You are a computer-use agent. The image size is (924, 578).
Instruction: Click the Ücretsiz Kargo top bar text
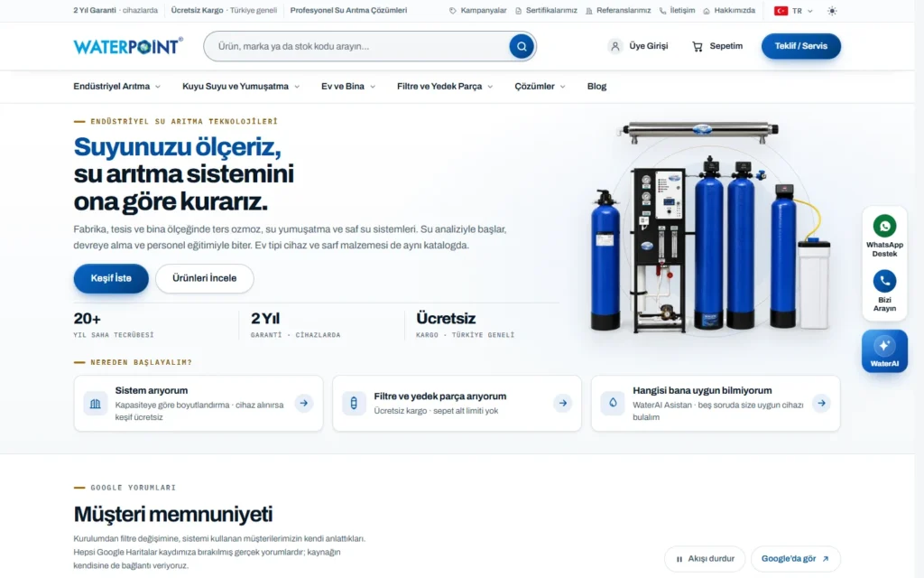point(197,11)
